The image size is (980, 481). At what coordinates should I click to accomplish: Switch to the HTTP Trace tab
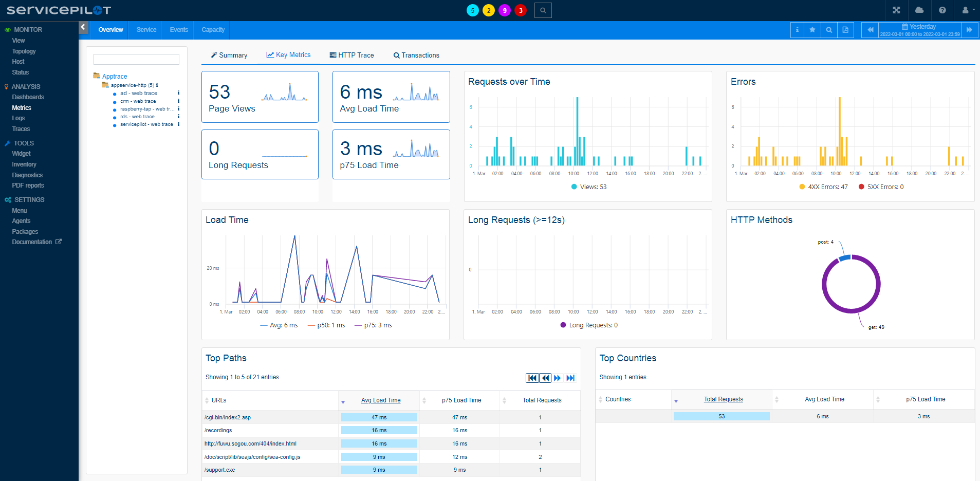352,55
